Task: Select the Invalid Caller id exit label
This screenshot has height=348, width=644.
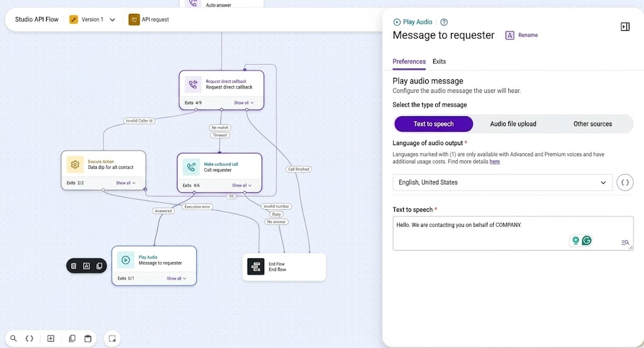Action: coord(139,121)
